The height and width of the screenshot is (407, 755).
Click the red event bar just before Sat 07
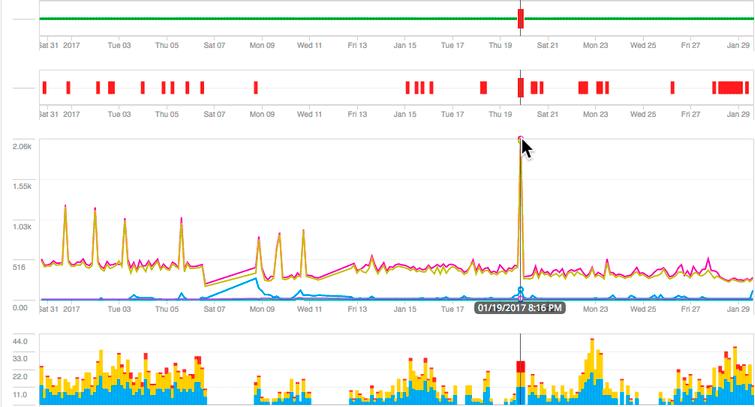pos(202,88)
